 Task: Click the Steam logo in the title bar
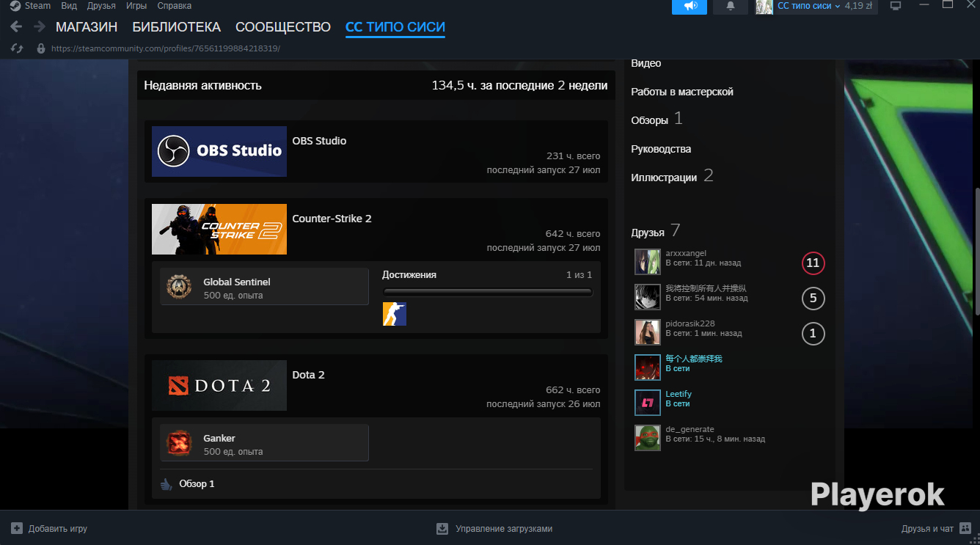[x=15, y=6]
